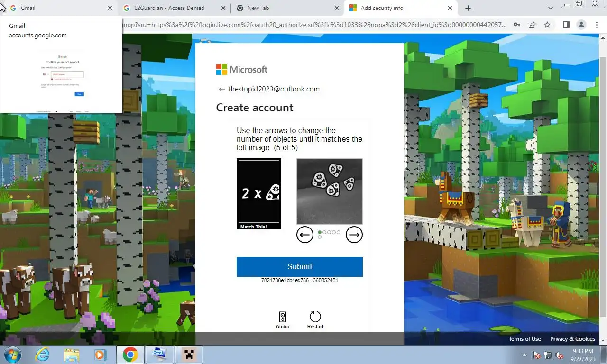Switch to E2Guardian - Access Denied tab
The width and height of the screenshot is (607, 364).
(175, 8)
